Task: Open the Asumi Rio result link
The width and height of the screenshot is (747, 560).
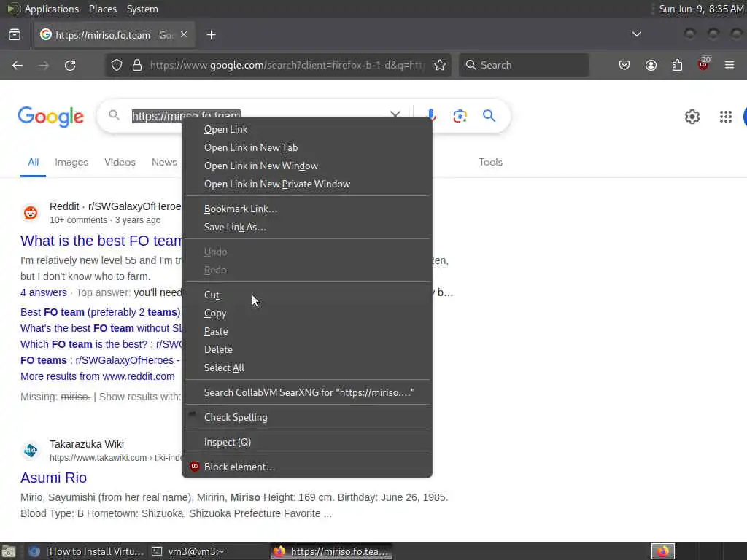Action: coord(53,478)
